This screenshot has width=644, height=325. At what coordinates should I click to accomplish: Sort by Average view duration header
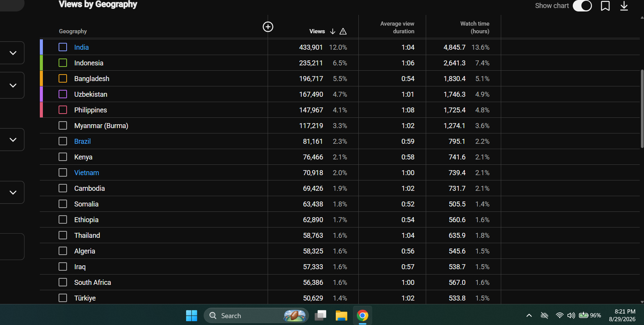(397, 28)
